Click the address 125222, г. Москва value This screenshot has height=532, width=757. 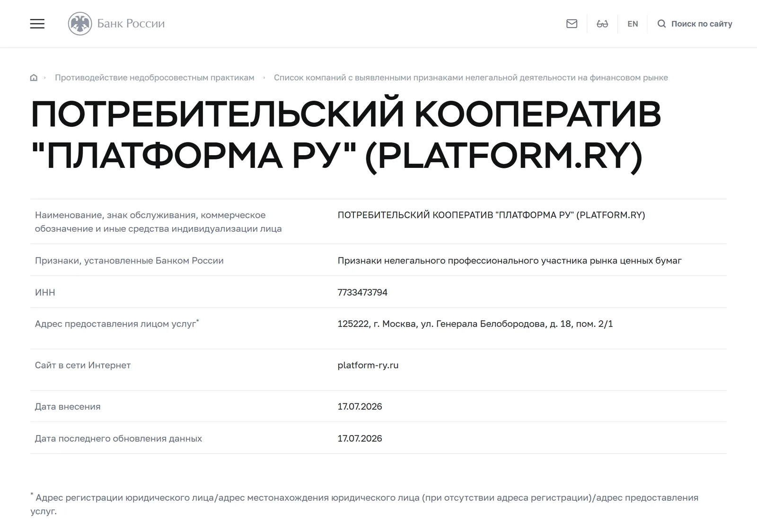click(x=475, y=324)
